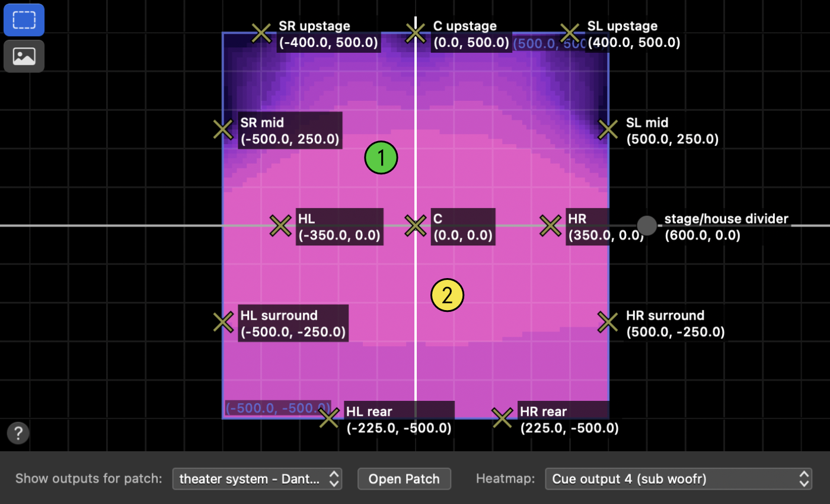Click the HL surround speaker marker

tap(223, 322)
